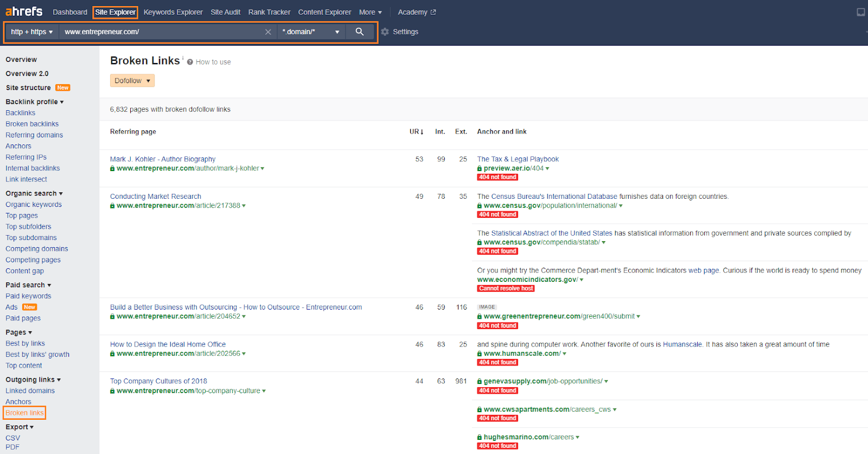
Task: Open the Dofollow filter dropdown
Action: (x=132, y=80)
